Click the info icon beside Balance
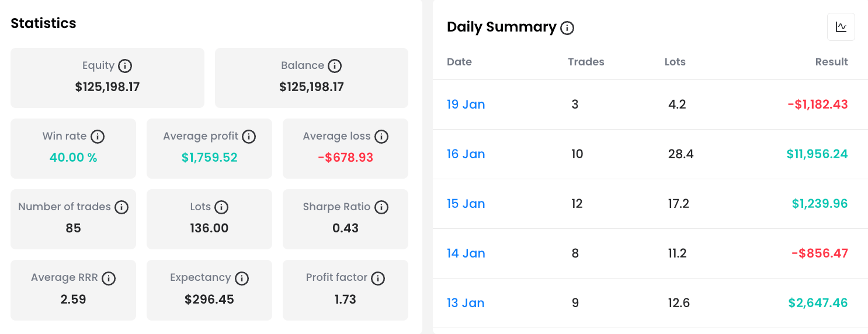Viewport: 868px width, 334px height. (x=335, y=66)
